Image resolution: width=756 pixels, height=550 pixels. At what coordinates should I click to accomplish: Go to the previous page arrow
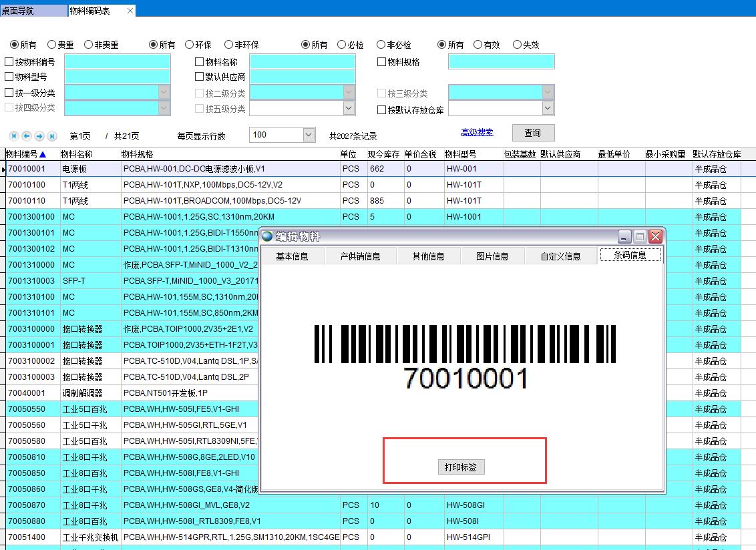[x=26, y=136]
